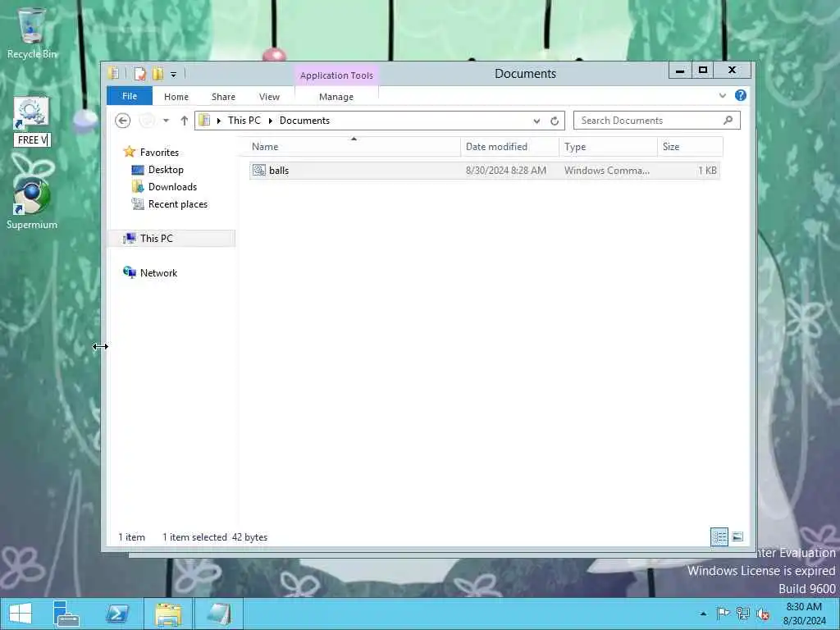Sort files by the Name column
Screen dimensions: 840x630
tap(354, 147)
